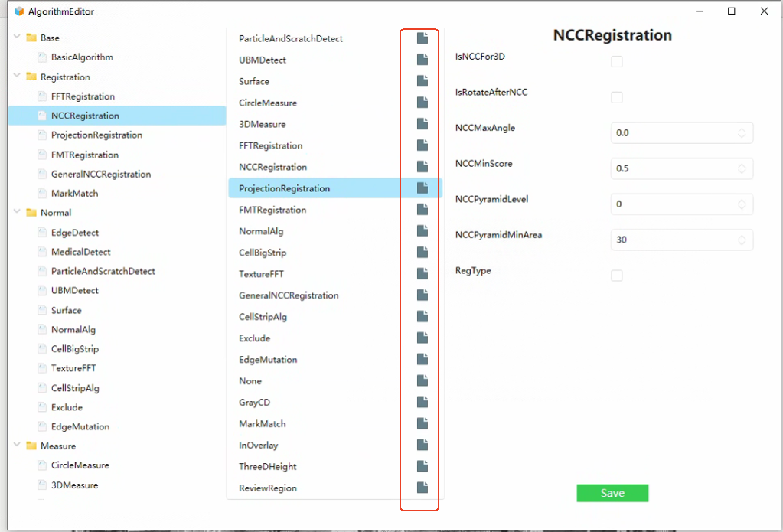Click the document icon beside UBMDetect in list

(x=422, y=60)
